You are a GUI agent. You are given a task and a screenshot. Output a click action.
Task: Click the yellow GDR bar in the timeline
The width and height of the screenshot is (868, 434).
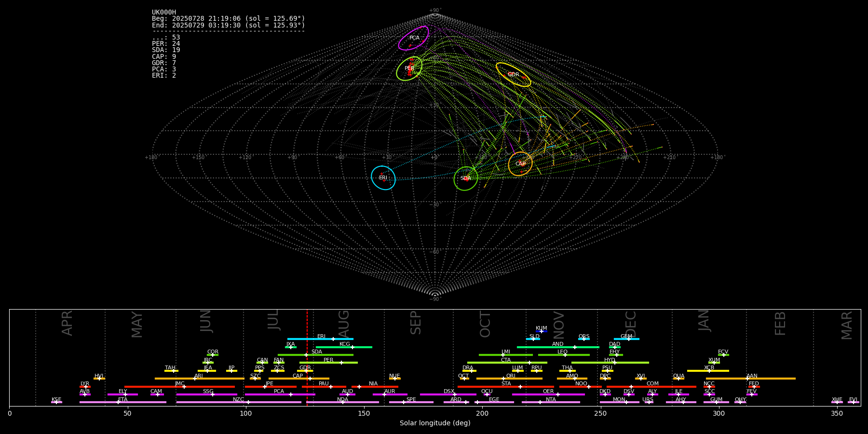[305, 371]
